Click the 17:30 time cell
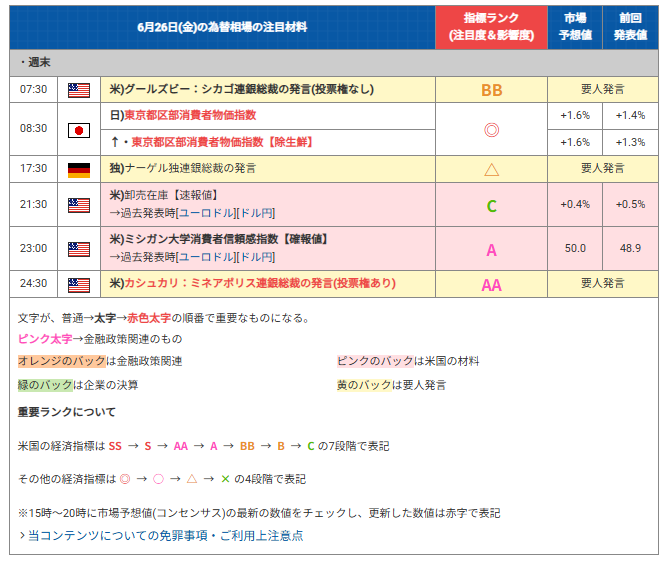665x563 pixels. coord(34,168)
